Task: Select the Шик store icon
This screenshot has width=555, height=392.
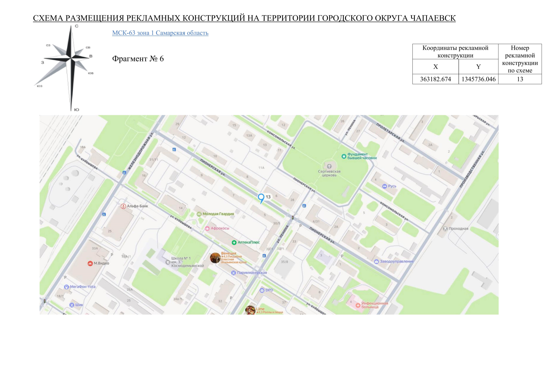Action: [x=72, y=304]
